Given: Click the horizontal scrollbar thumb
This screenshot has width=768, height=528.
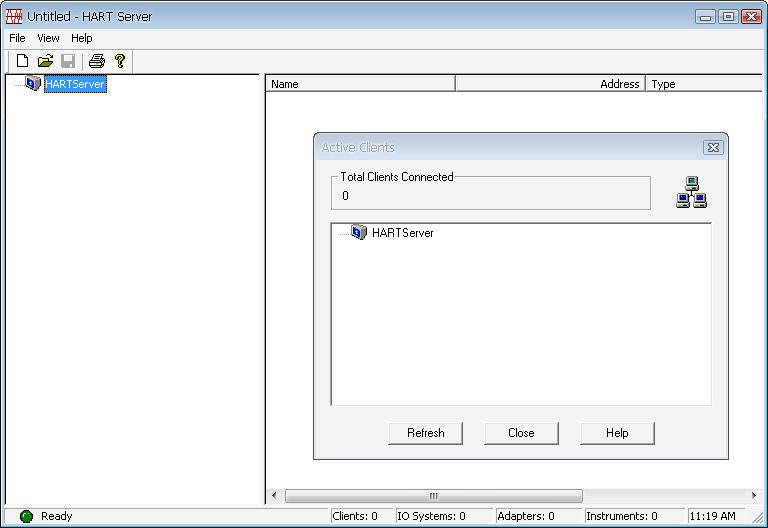Looking at the screenshot, I should [x=434, y=496].
